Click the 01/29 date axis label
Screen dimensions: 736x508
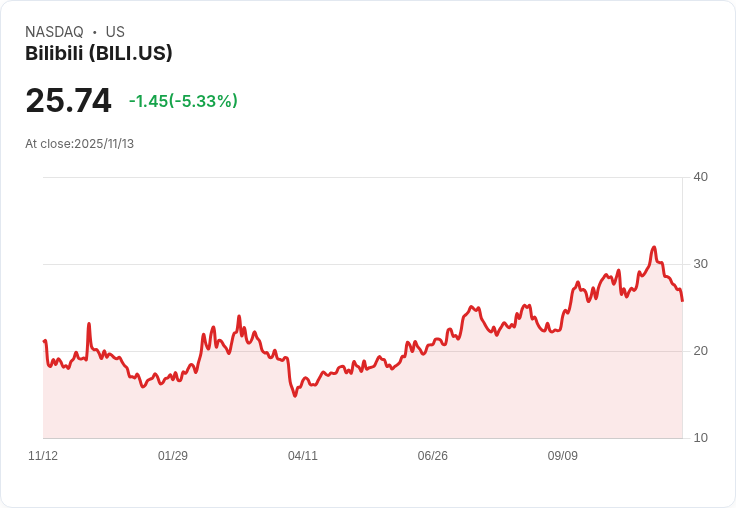[x=173, y=455]
